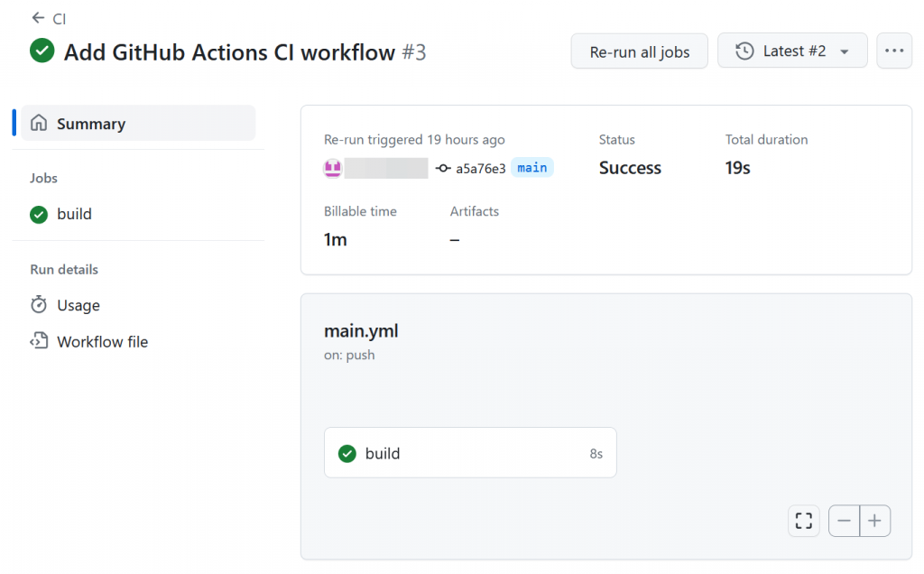Open the three-dot more options menu

(x=894, y=51)
